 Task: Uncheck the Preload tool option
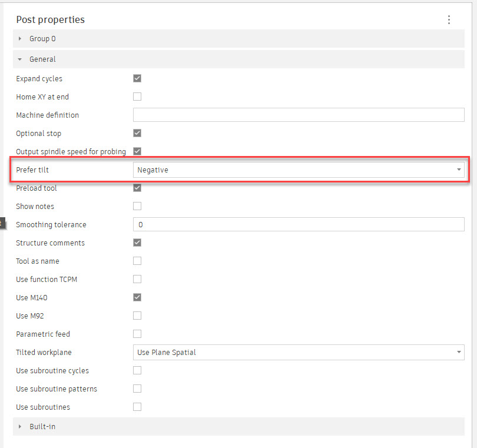coord(137,188)
